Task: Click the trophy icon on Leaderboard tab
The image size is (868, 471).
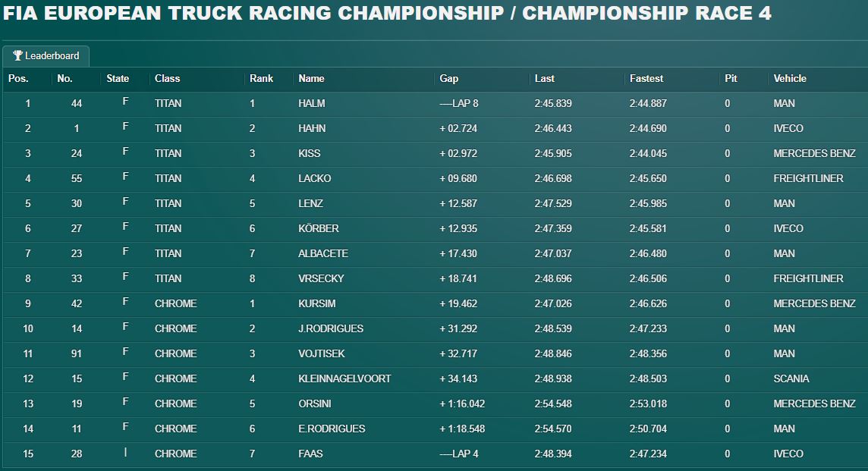Action: [17, 55]
